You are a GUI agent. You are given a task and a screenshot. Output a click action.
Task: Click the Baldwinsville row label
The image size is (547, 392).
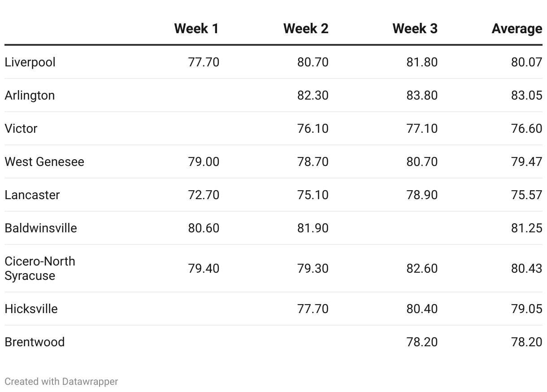coord(41,228)
